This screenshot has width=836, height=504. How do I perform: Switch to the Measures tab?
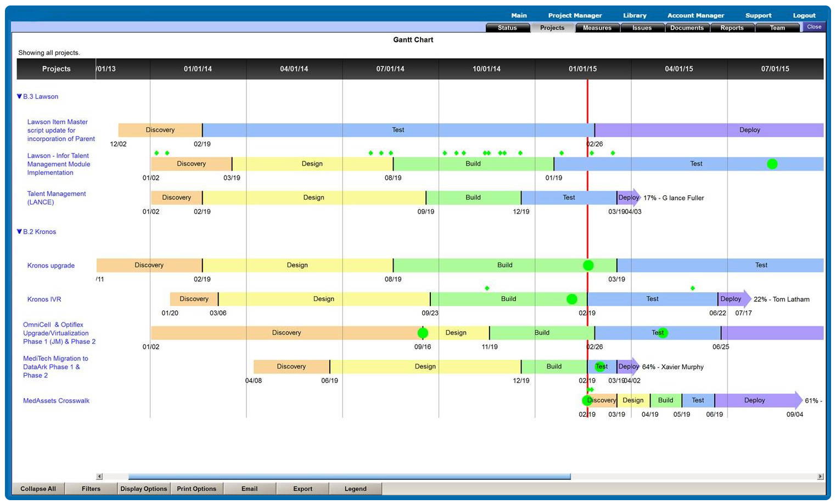[597, 28]
